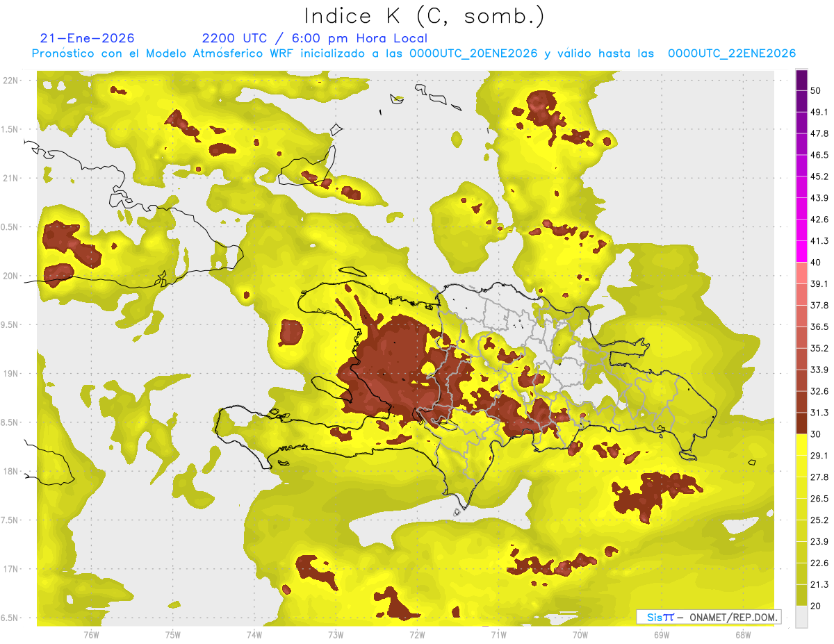Click the "45.2" color scale label
Screen dimensions: 834x644
(819, 176)
